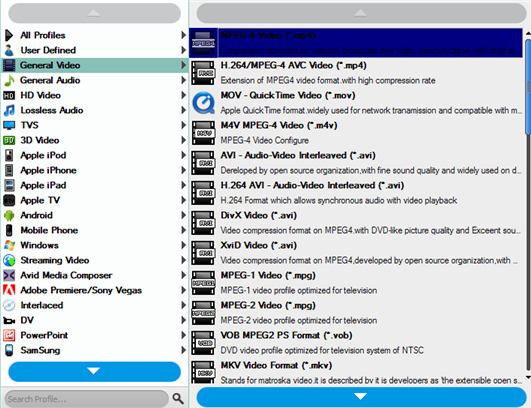531x408 pixels.
Task: Click the Apple iPad icon
Action: pos(9,185)
